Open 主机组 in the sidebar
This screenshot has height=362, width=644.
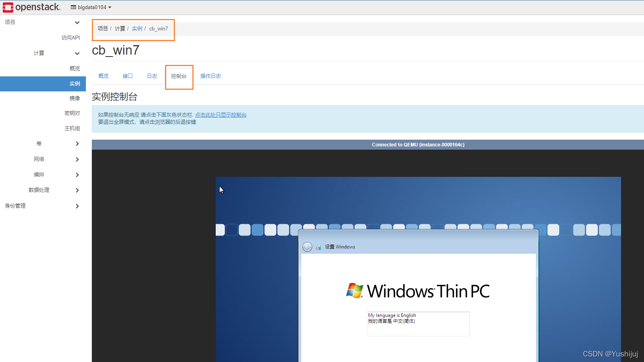pyautogui.click(x=72, y=128)
